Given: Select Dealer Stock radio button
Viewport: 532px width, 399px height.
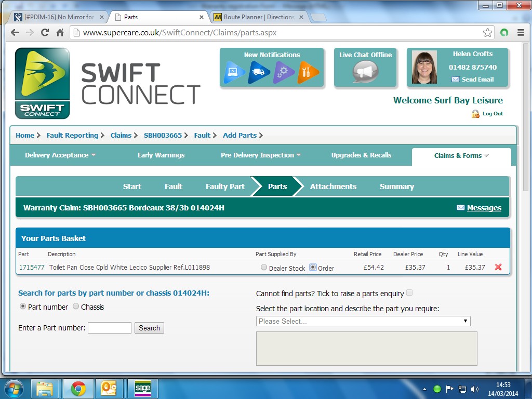Looking at the screenshot, I should [263, 268].
